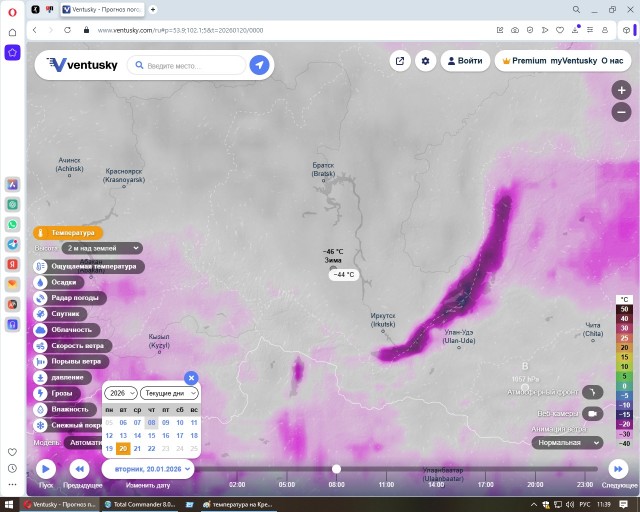Advance to next time step
Viewport: 640px width, 512px height.
tap(618, 469)
